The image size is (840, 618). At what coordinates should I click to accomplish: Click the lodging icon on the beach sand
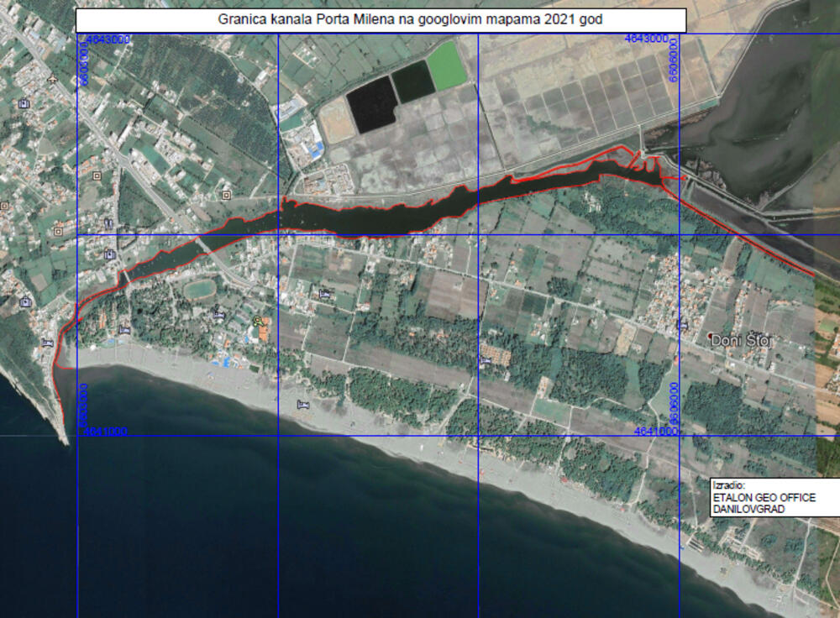pos(302,405)
